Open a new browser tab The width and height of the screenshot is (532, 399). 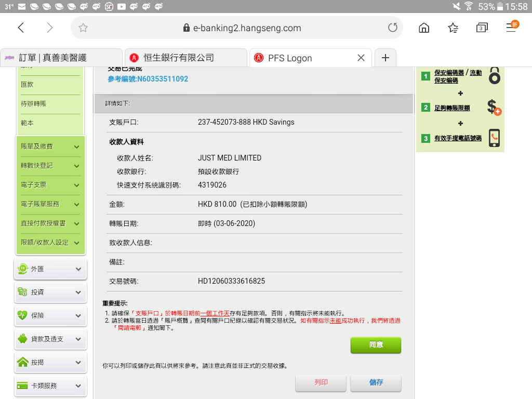point(385,58)
